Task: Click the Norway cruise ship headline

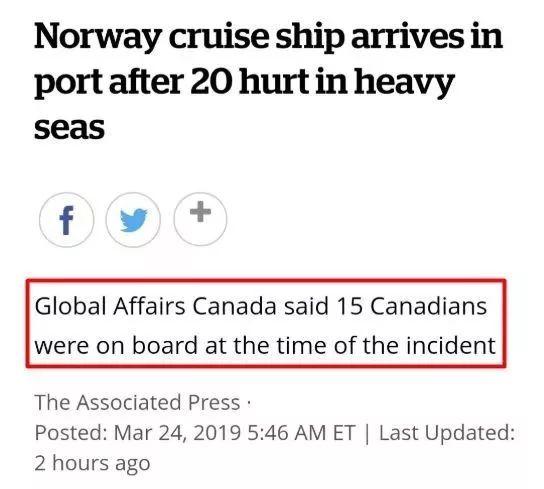Action: [268, 82]
